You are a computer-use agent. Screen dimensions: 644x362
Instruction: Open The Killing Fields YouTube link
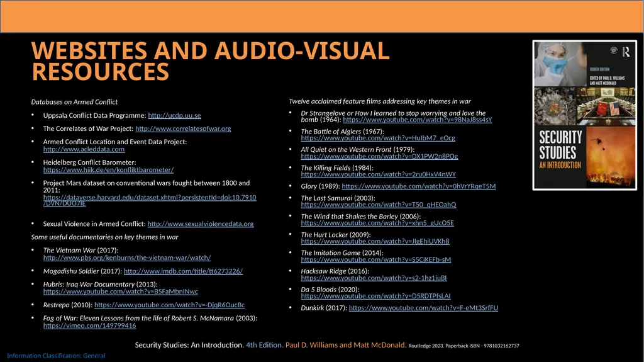tap(378, 174)
